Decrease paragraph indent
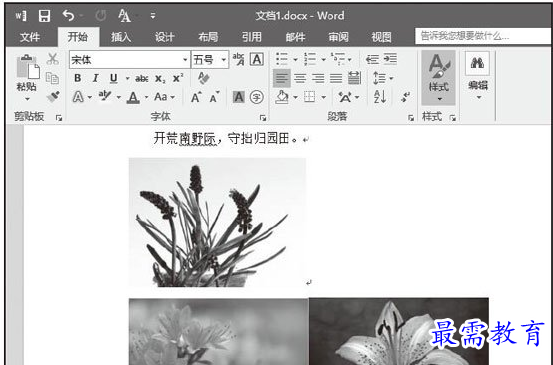 coord(372,59)
